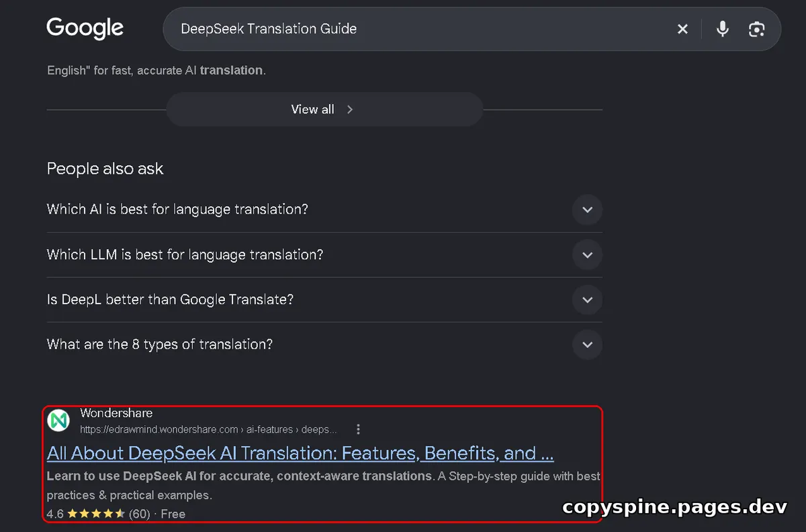
Task: Open "All About DeepSeek AI Translation" result link
Action: [x=300, y=453]
